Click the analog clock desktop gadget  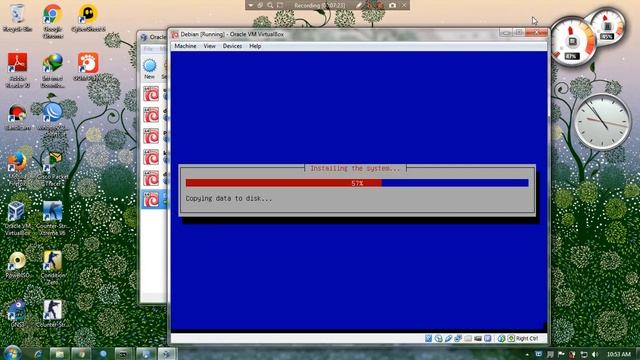[602, 122]
